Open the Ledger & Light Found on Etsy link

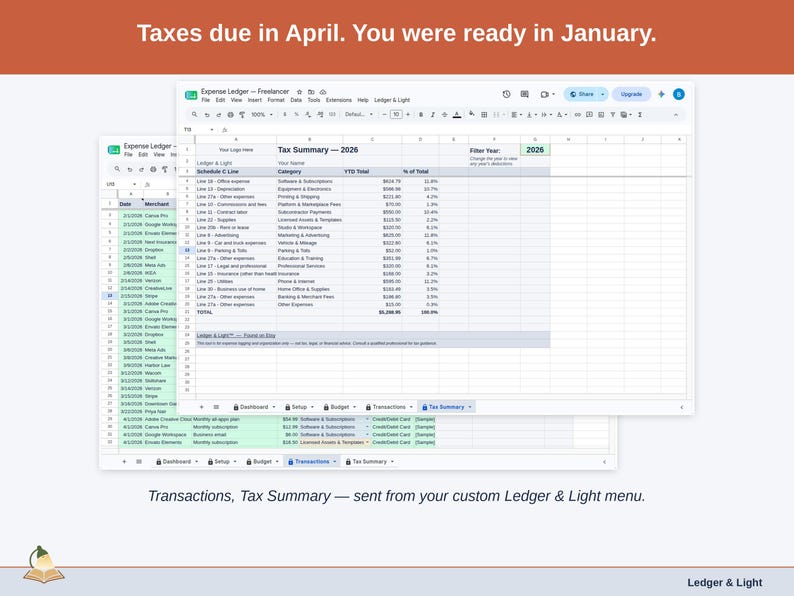coord(236,335)
